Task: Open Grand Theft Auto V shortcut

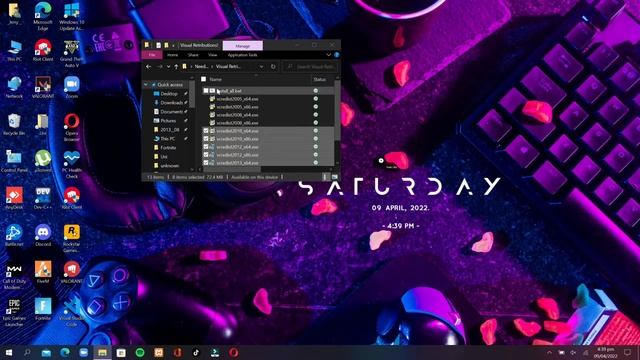Action: (x=71, y=54)
